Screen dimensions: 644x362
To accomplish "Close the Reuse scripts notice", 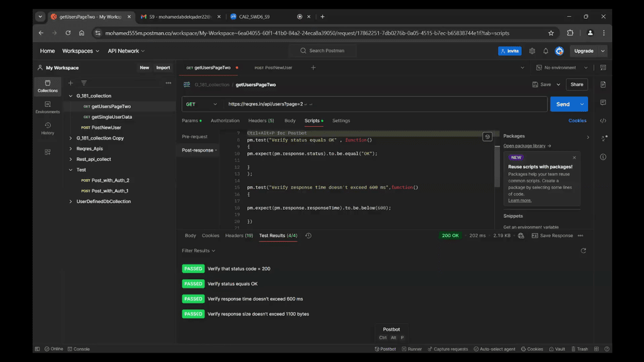I will click(574, 158).
